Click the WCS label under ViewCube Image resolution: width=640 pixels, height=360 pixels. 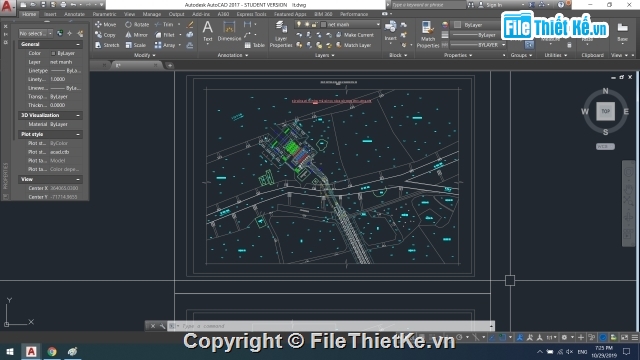coord(605,147)
